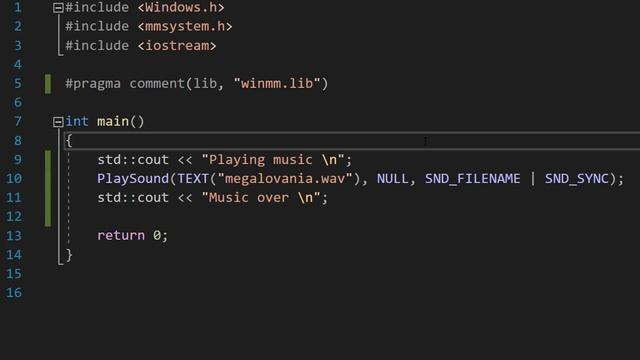The image size is (640, 360).
Task: Click on "winmm.lib" string
Action: [x=277, y=84]
